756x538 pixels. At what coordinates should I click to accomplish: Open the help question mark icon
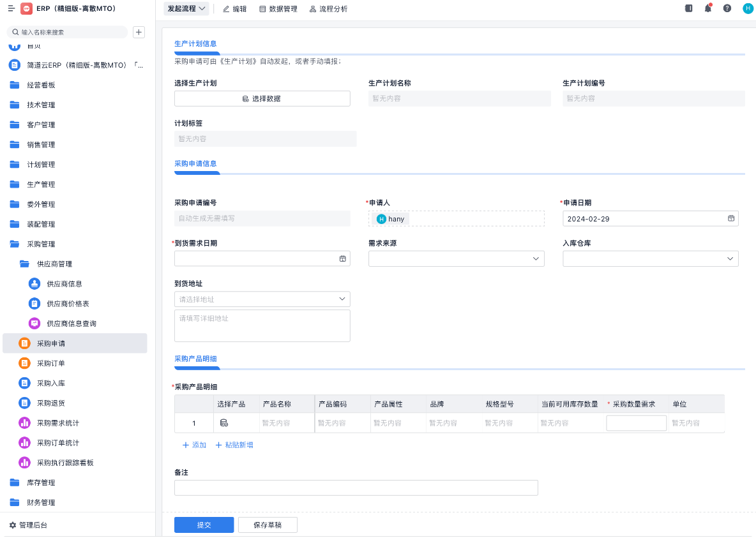pos(727,9)
